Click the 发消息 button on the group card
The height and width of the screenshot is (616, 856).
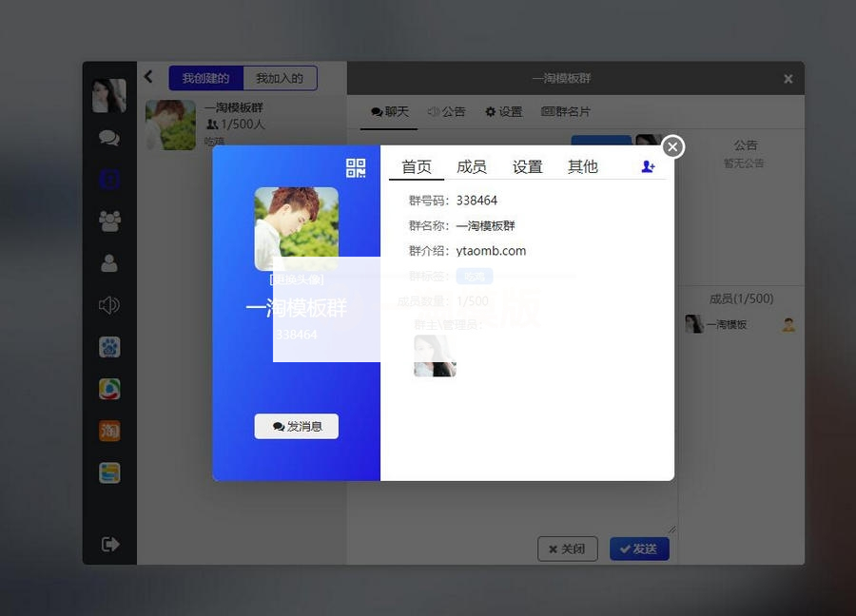[x=296, y=426]
